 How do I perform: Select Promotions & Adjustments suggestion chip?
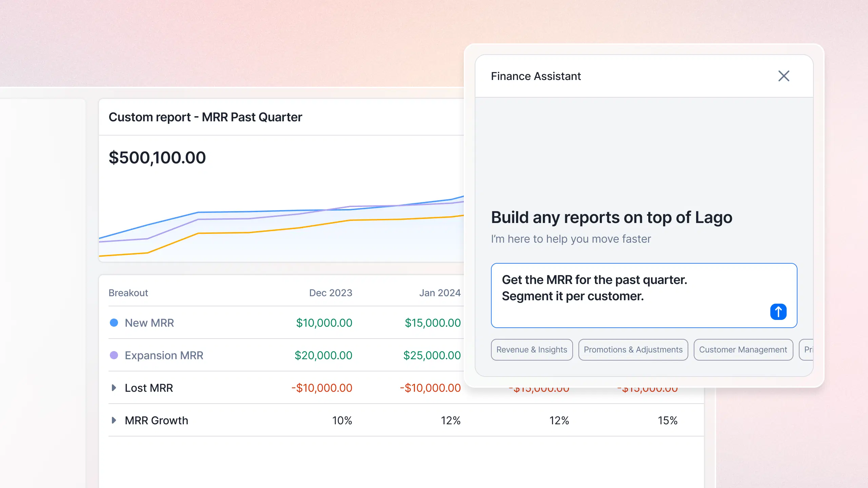(x=633, y=350)
